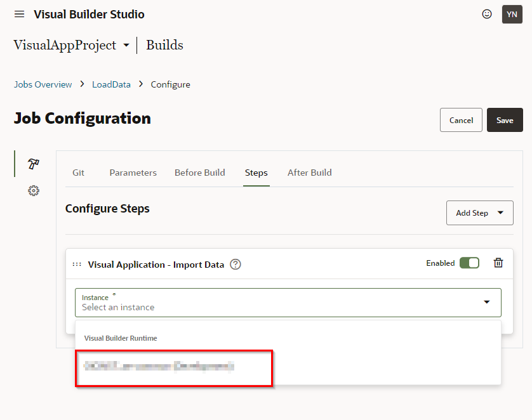Switch to the Parameters tab
The height and width of the screenshot is (420, 532).
tap(133, 173)
